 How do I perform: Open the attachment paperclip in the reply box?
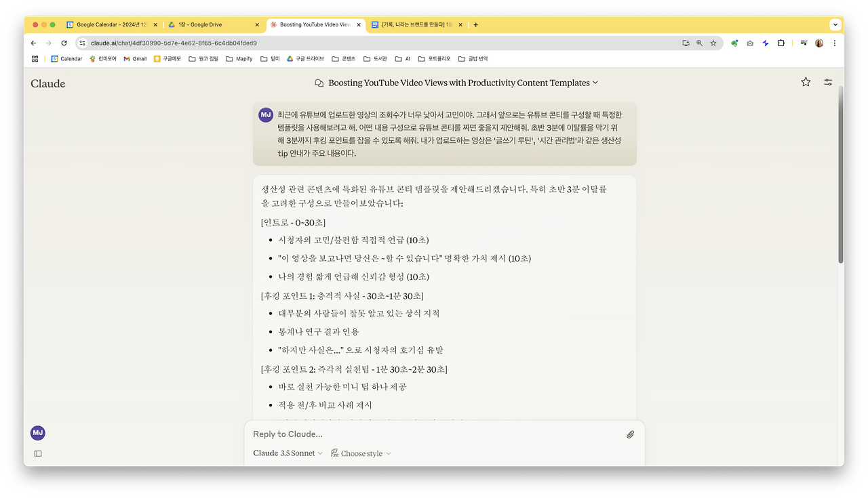tap(630, 434)
